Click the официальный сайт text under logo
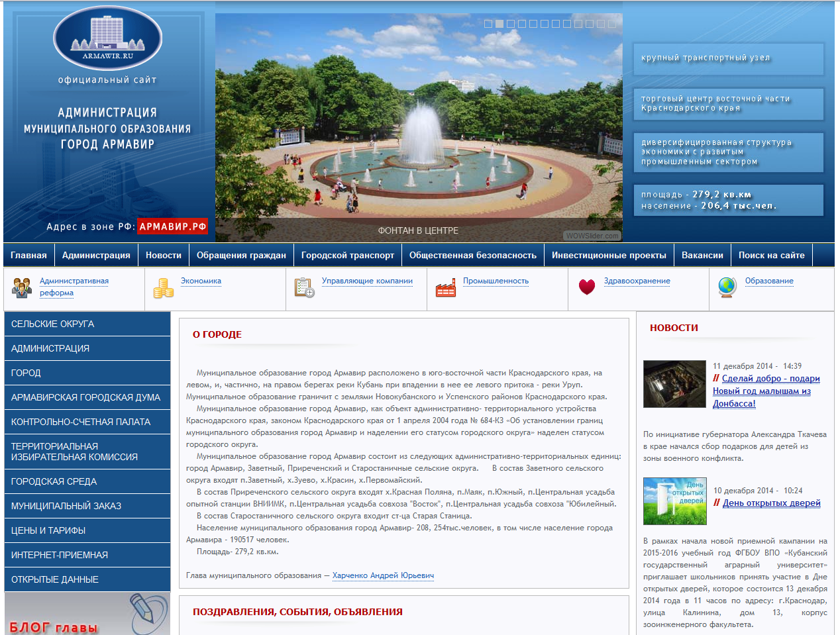840x635 pixels. (107, 79)
